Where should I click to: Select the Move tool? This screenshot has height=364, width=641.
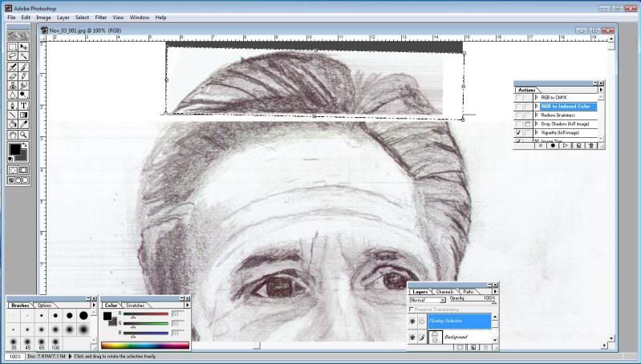coord(23,47)
